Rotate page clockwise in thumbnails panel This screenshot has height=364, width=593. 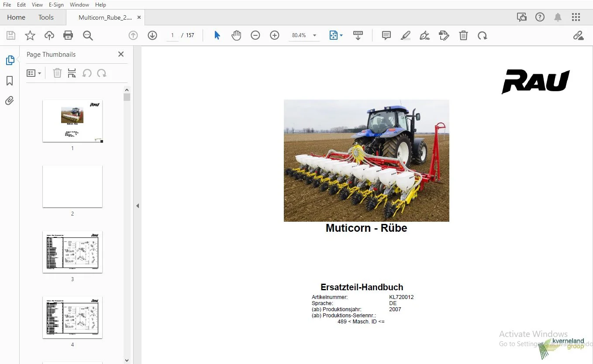(102, 73)
